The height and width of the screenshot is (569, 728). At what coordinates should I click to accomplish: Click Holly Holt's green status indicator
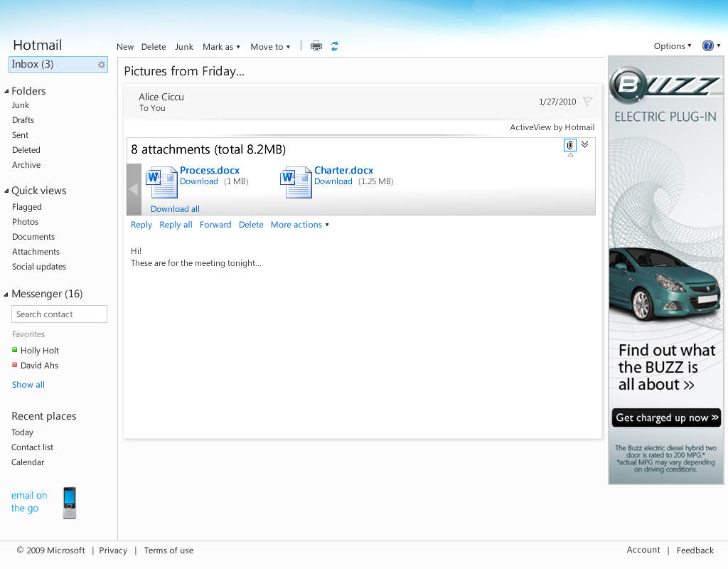click(x=14, y=350)
